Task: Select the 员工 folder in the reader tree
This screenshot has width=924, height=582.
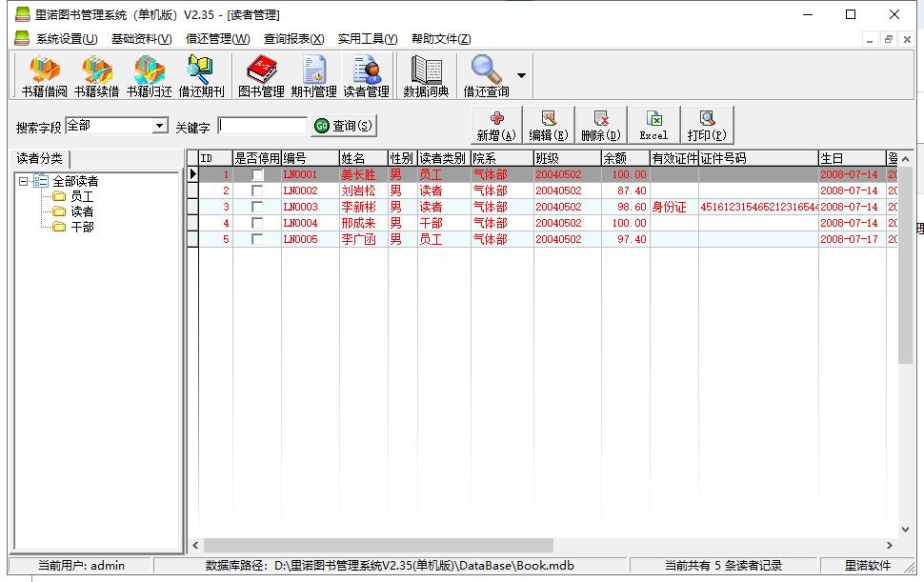Action: click(x=82, y=196)
